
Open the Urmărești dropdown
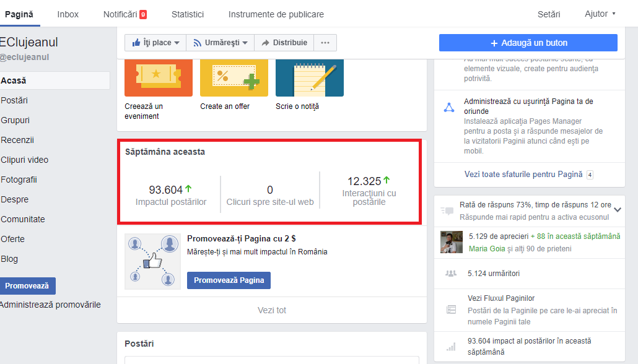(220, 43)
